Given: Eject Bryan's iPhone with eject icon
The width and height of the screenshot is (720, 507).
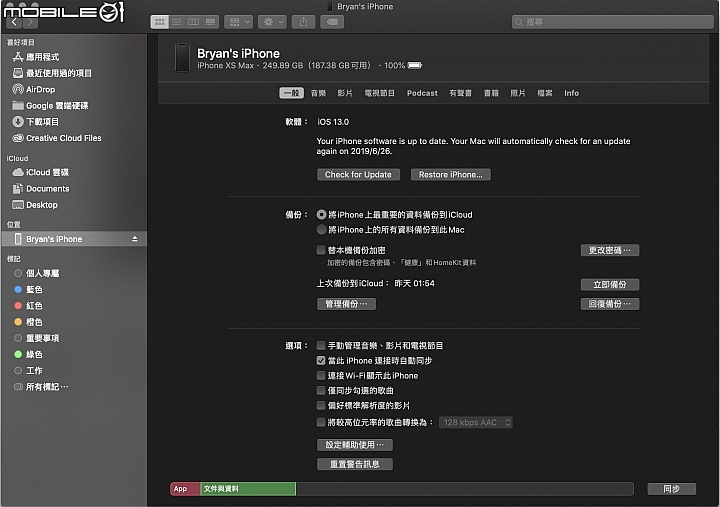Looking at the screenshot, I should 135,239.
